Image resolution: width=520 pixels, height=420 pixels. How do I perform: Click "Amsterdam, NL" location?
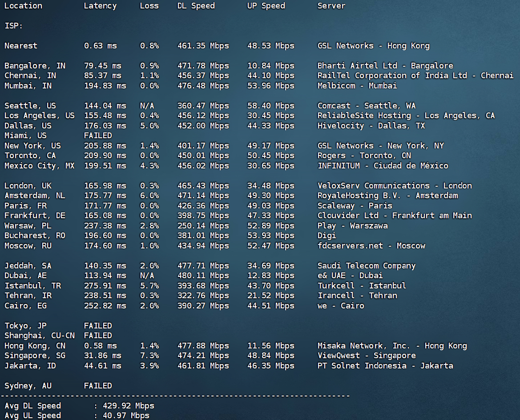pos(35,196)
